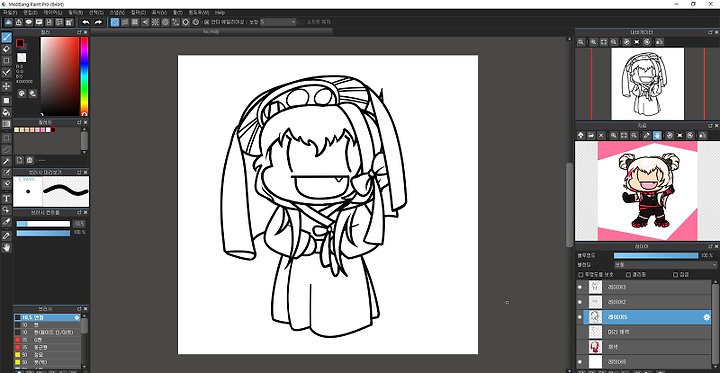Enable the protect alpha checkbox
The height and width of the screenshot is (373, 720).
(x=580, y=275)
